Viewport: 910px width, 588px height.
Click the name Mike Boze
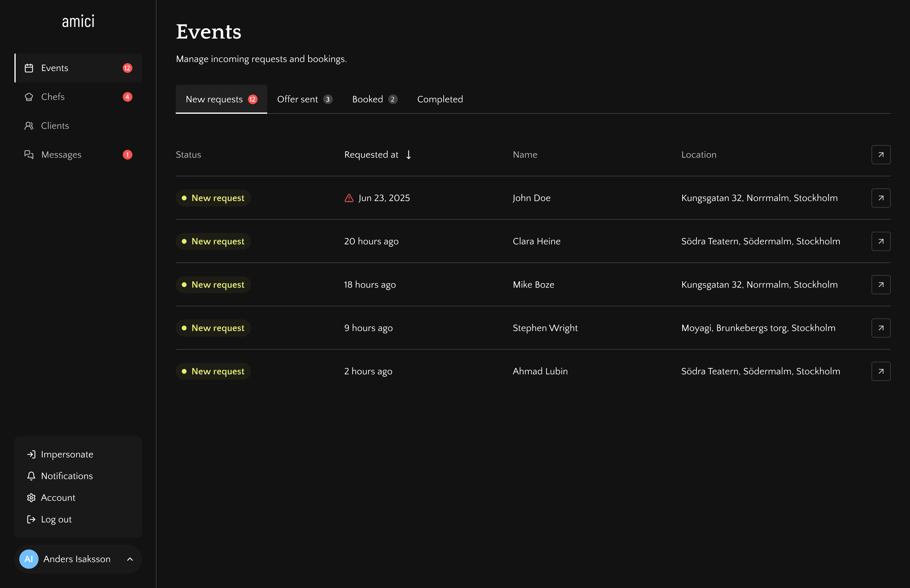533,284
